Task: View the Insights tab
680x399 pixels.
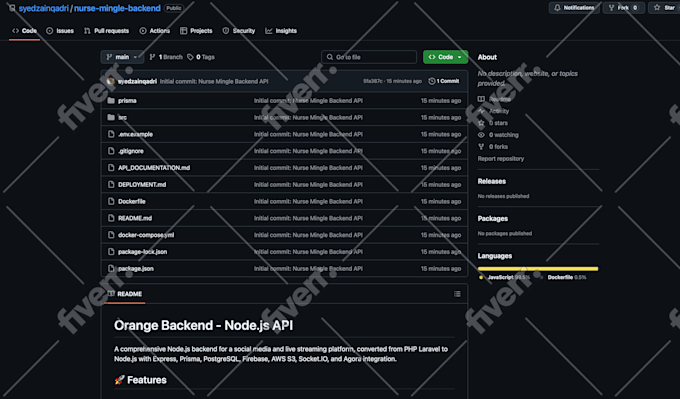Action: (281, 31)
